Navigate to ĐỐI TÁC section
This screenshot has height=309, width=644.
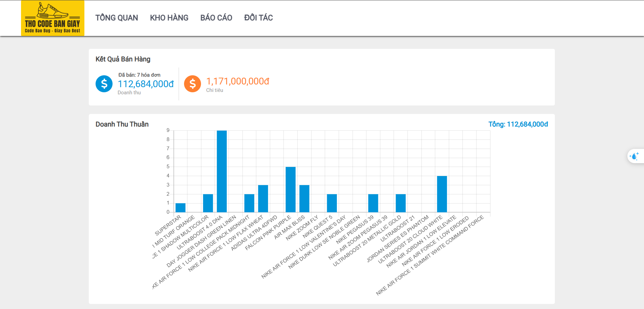(258, 17)
